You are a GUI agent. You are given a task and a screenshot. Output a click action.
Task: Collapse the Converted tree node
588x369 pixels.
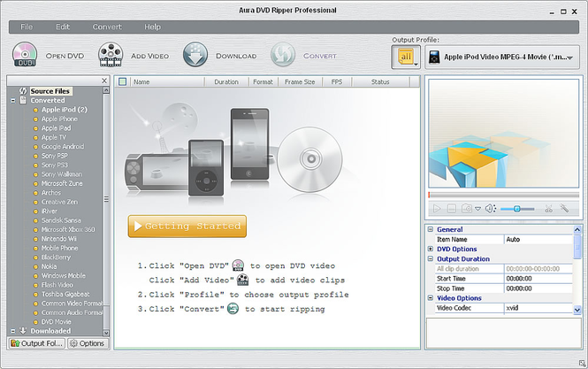click(x=12, y=101)
